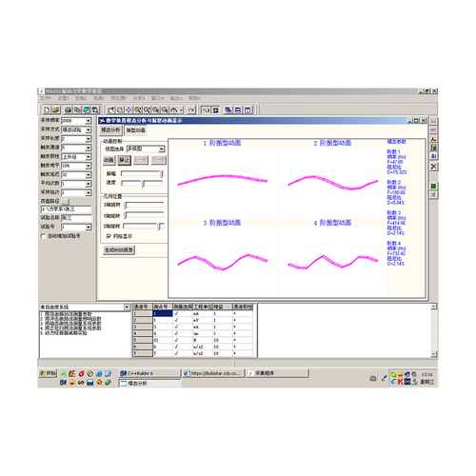
Task: Click the 生成WORD报告 button
Action: point(119,250)
